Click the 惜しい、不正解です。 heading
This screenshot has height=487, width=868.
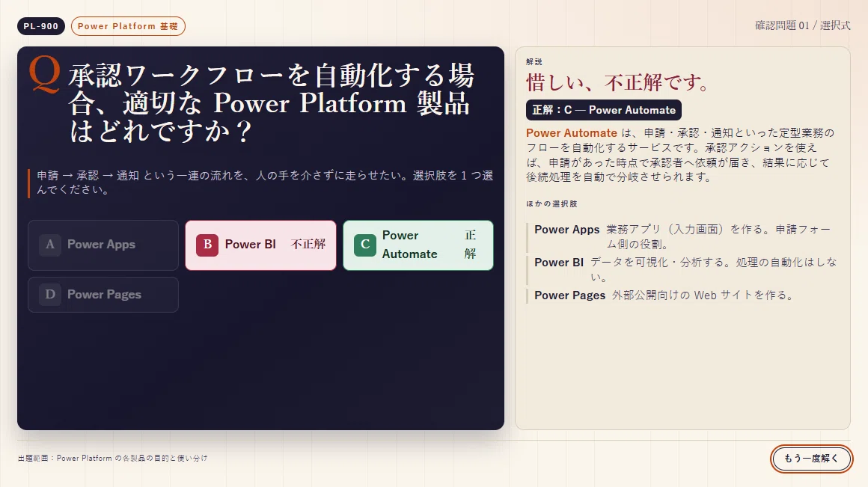[x=618, y=82]
